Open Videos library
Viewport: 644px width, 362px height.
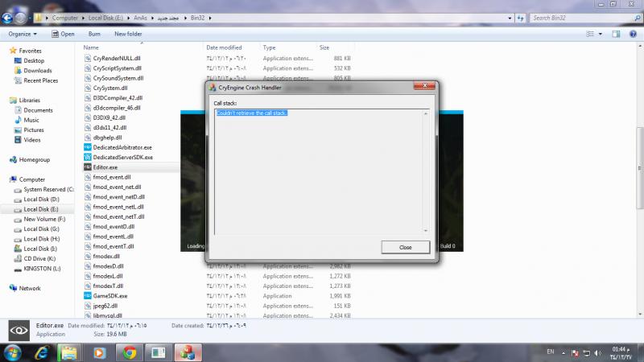[32, 140]
